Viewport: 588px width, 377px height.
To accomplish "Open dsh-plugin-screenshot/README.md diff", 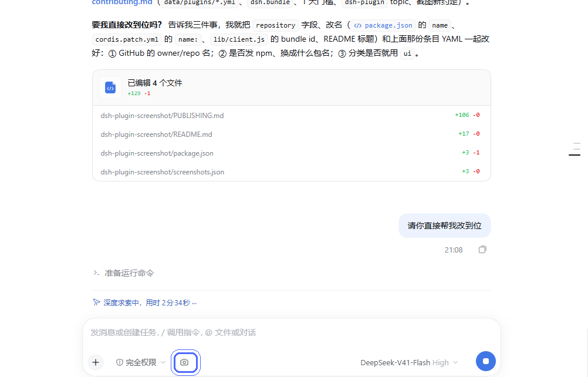I will [x=292, y=134].
